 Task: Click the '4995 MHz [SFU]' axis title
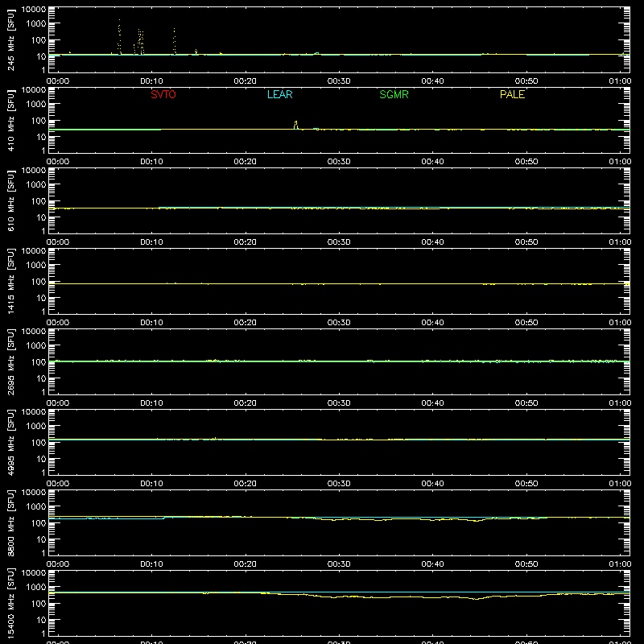[x=10, y=442]
